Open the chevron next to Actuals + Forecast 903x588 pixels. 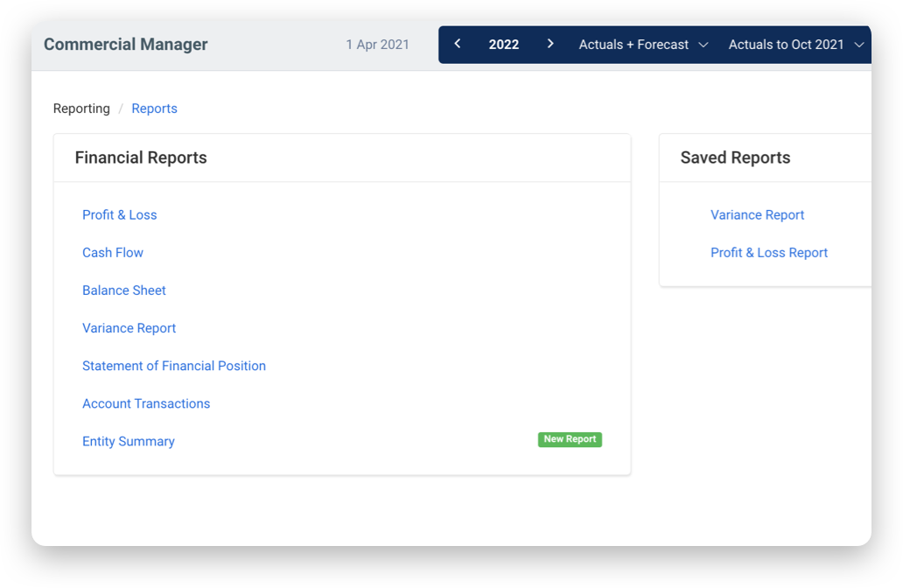pos(705,44)
